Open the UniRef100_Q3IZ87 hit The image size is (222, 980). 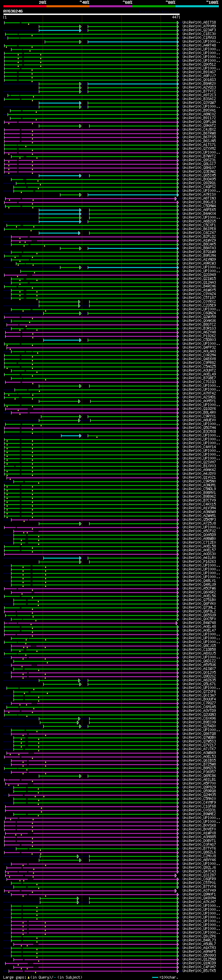tap(199, 875)
